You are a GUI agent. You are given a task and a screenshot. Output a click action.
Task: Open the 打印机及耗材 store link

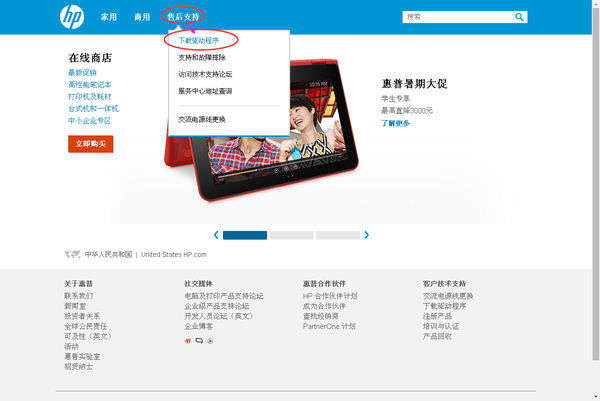(x=90, y=96)
